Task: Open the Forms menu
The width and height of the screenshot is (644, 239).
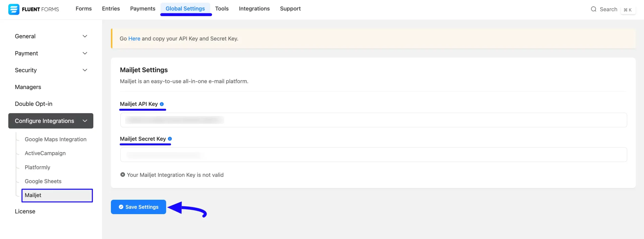Action: coord(84,9)
